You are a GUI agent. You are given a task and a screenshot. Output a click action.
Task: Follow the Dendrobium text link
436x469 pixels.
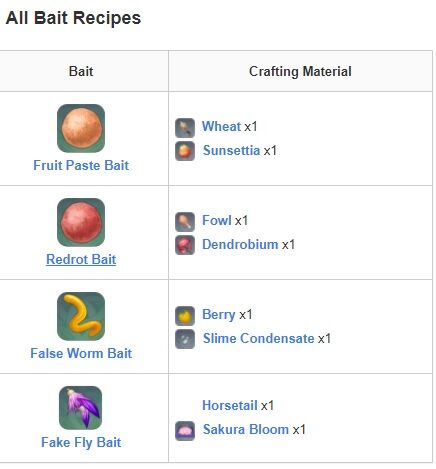click(x=240, y=244)
